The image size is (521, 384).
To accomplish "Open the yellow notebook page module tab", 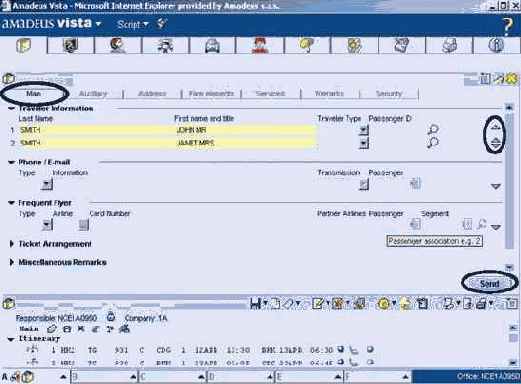I will 24,45.
